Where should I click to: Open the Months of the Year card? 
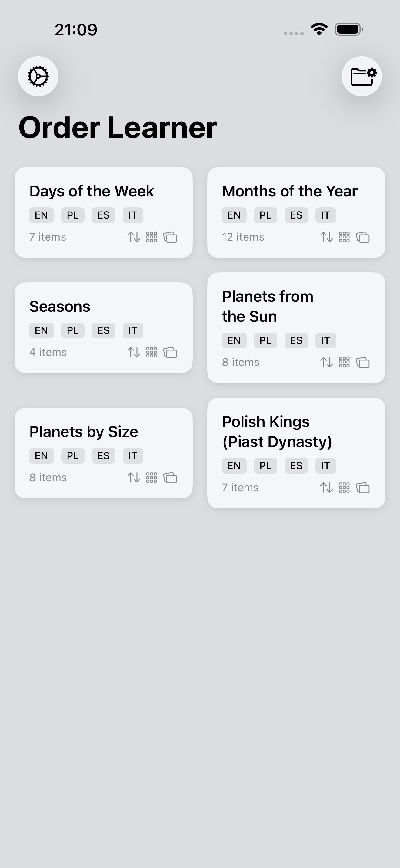tap(290, 191)
